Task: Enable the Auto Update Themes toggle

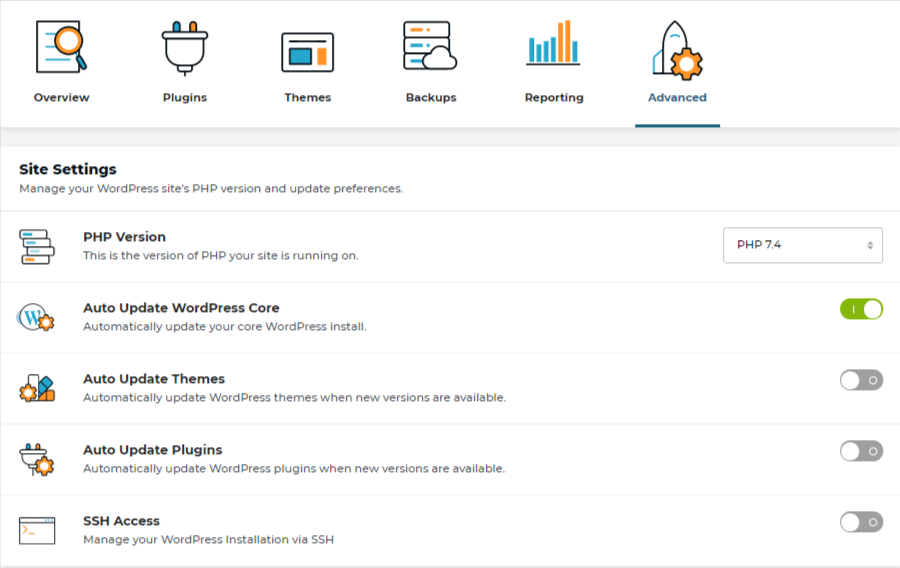Action: (861, 380)
